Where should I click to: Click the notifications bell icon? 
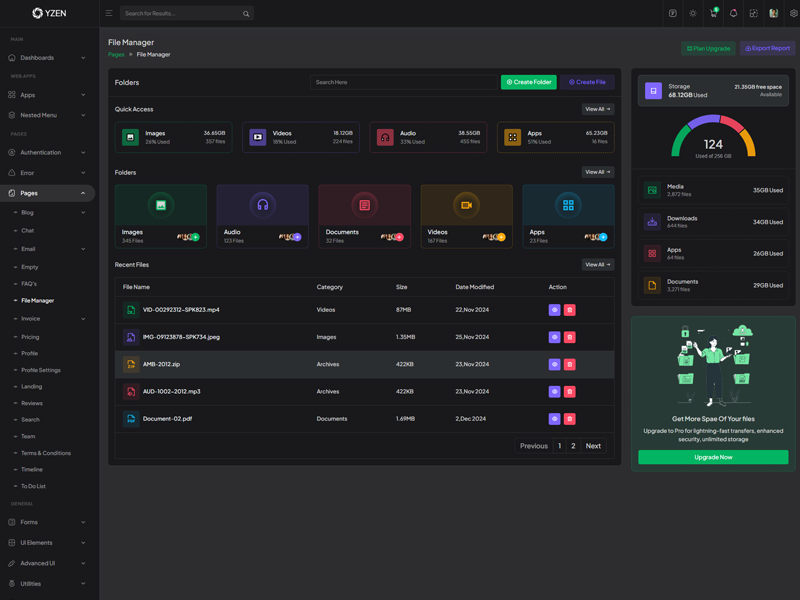(x=733, y=14)
